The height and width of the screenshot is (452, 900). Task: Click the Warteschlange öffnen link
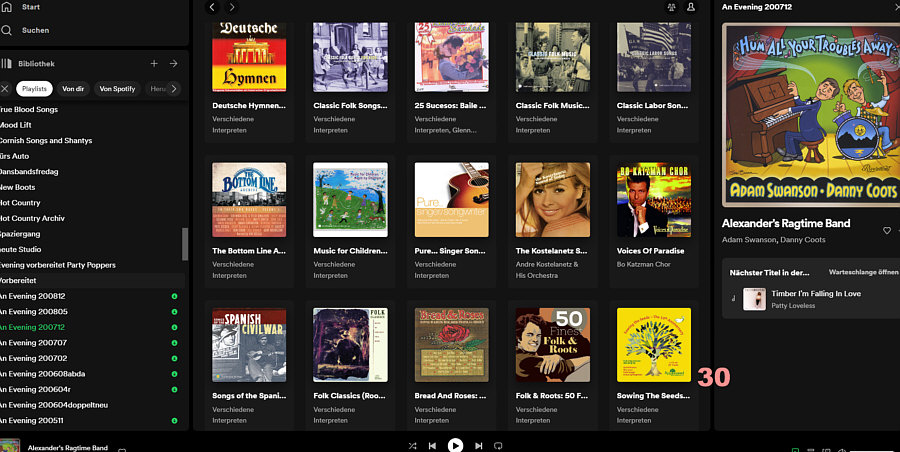(863, 272)
